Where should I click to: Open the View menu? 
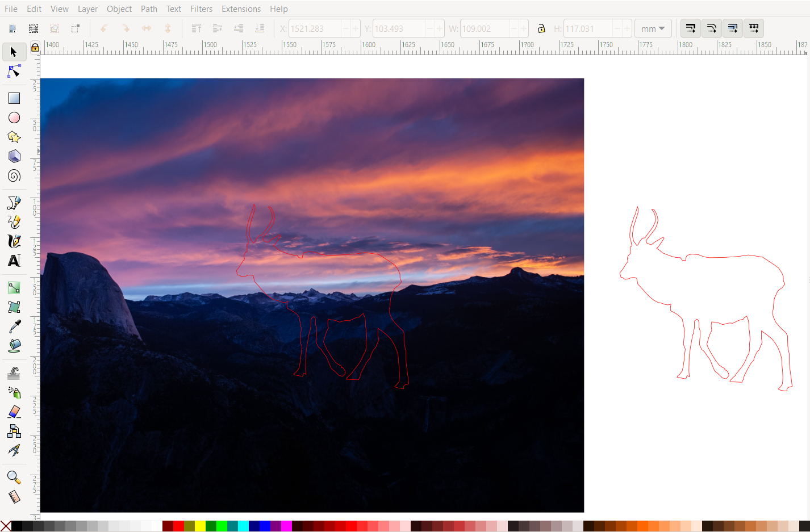60,9
